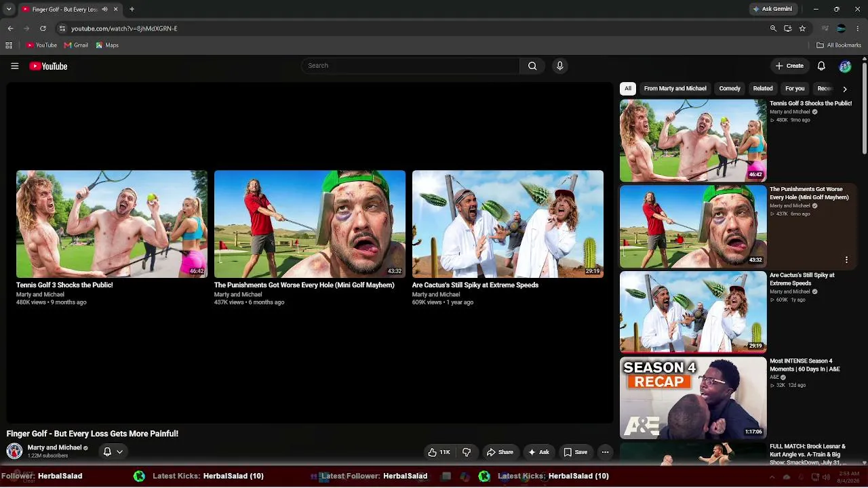The image size is (868, 488).
Task: Select the For you filter chip
Action: tap(795, 89)
